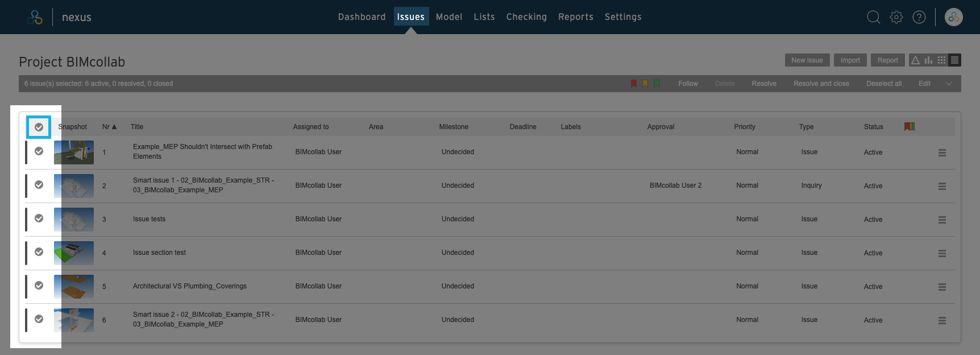The height and width of the screenshot is (355, 980).
Task: Open the user avatar profile menu
Action: [954, 17]
